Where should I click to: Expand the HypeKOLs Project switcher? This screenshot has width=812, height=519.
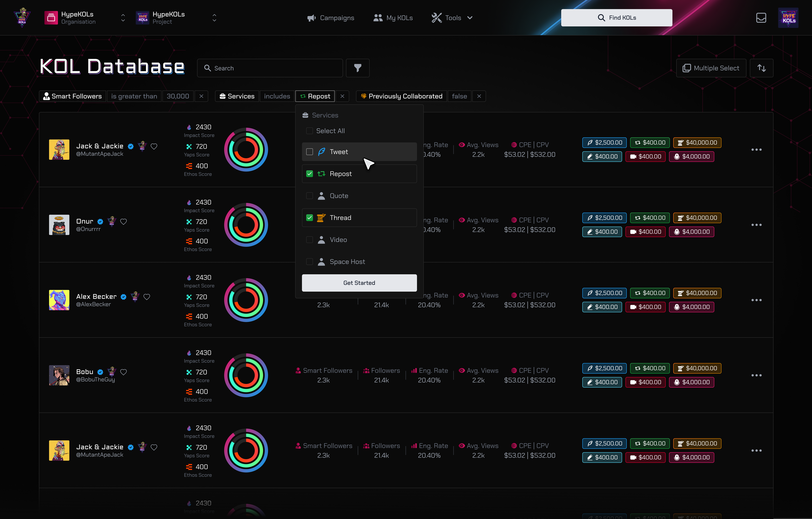pyautogui.click(x=214, y=18)
